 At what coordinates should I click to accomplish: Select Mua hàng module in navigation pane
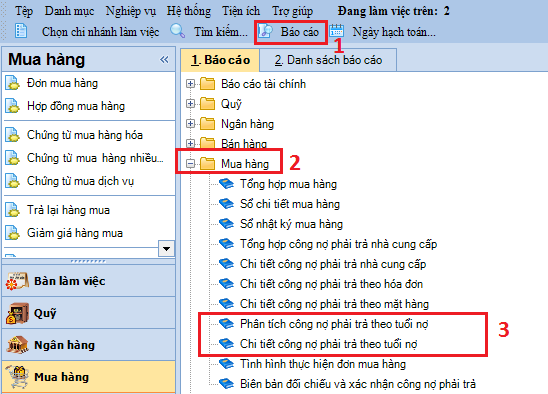[89, 377]
